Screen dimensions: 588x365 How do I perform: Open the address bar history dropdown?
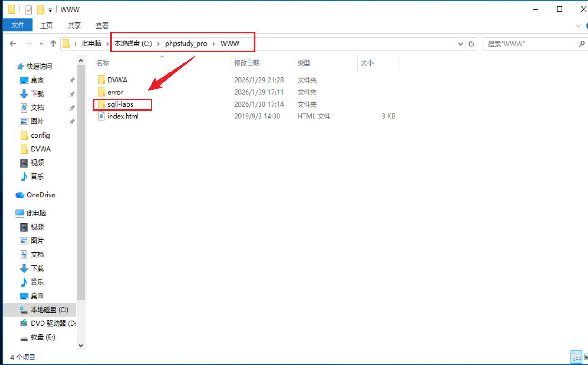click(x=461, y=44)
